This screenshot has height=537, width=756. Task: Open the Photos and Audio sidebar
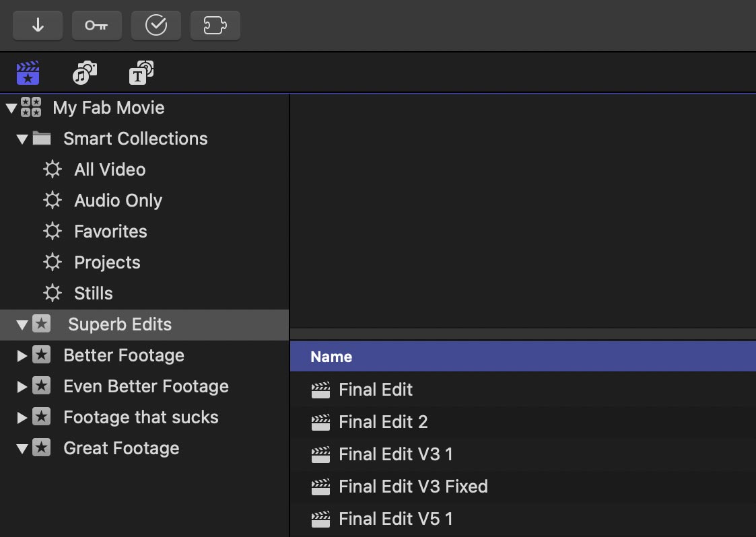(85, 73)
